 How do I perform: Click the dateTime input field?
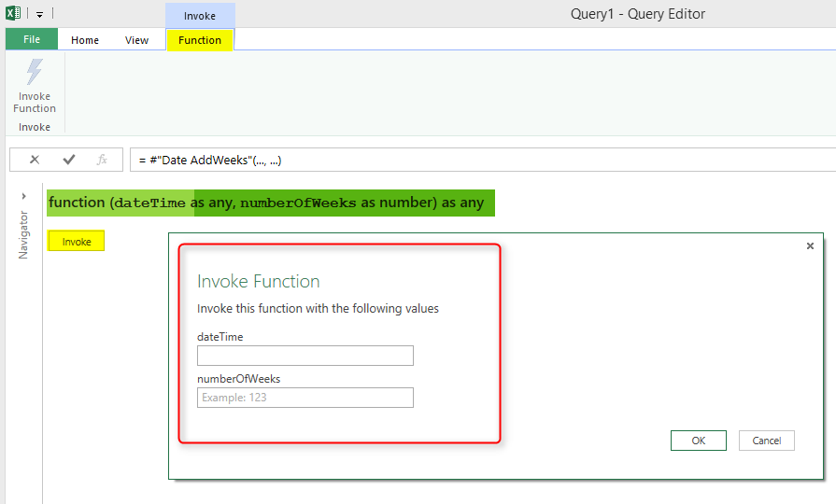pyautogui.click(x=305, y=356)
